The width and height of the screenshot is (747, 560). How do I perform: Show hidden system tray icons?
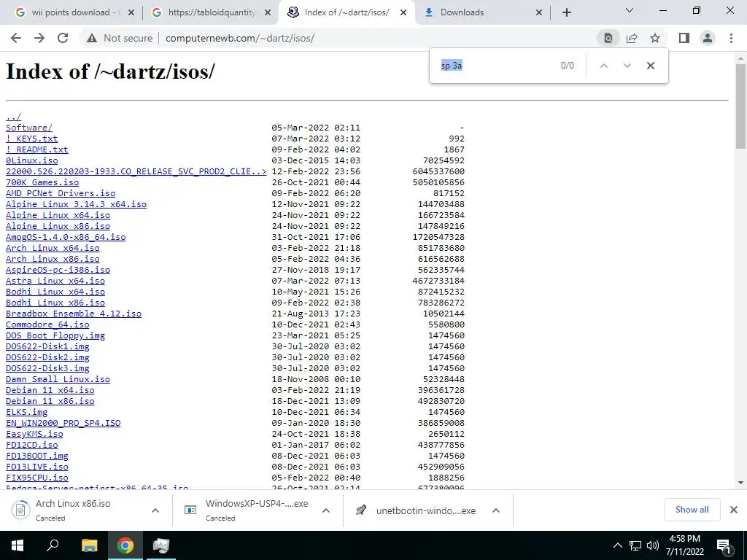pyautogui.click(x=617, y=545)
